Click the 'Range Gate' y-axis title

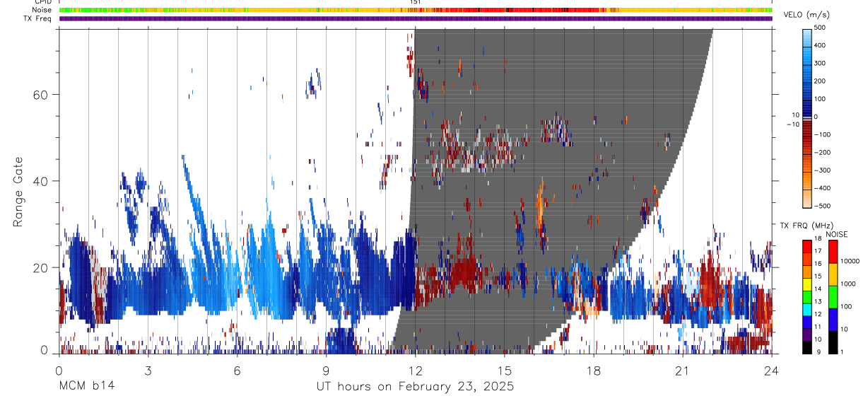pyautogui.click(x=18, y=192)
